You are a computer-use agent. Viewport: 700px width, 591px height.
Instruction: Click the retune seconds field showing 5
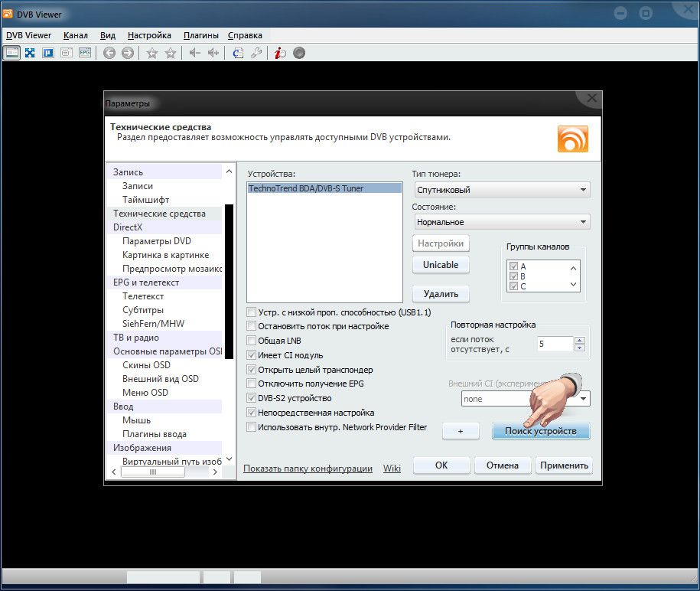pyautogui.click(x=555, y=344)
